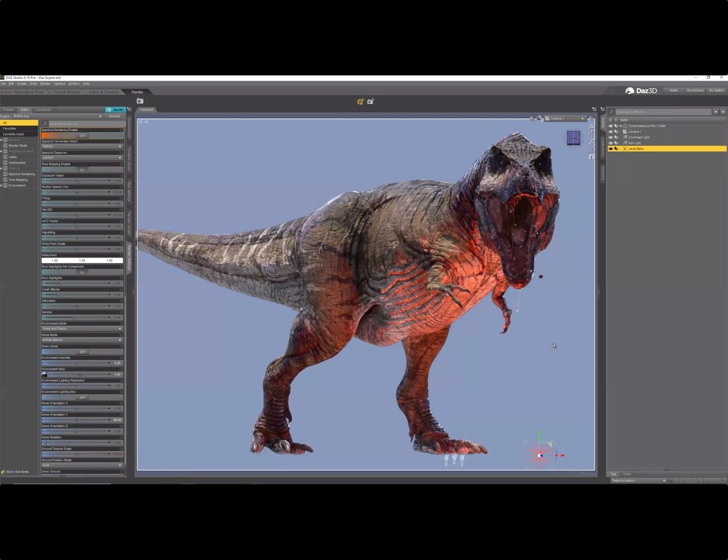Adjust the Dome Orientation Y slider

[x=76, y=420]
